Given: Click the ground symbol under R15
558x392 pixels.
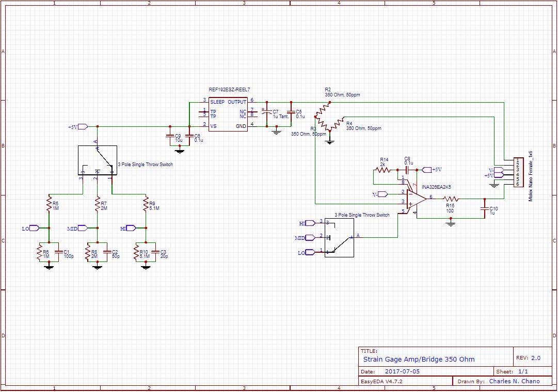Looking at the screenshot, I should pos(451,224).
